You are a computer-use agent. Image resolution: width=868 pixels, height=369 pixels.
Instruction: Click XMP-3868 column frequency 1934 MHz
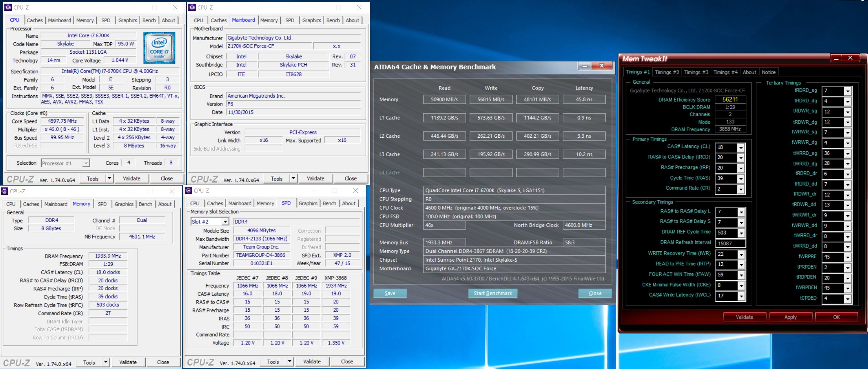(336, 286)
